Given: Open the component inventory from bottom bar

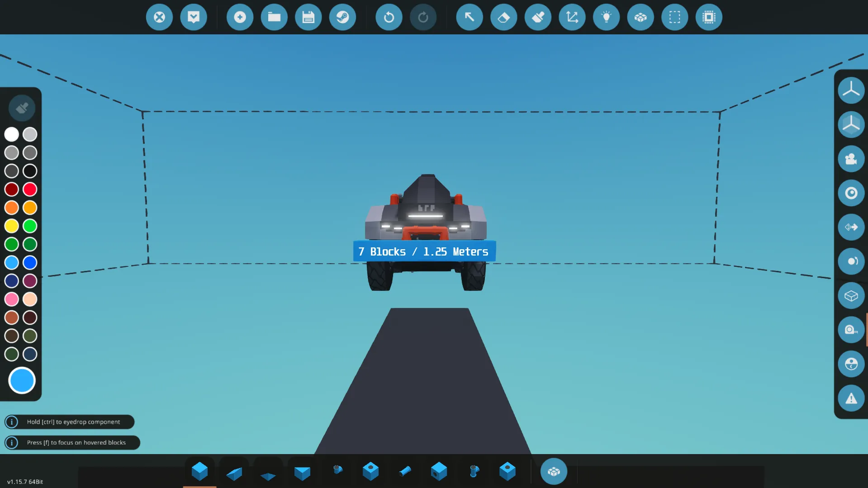Looking at the screenshot, I should (554, 471).
